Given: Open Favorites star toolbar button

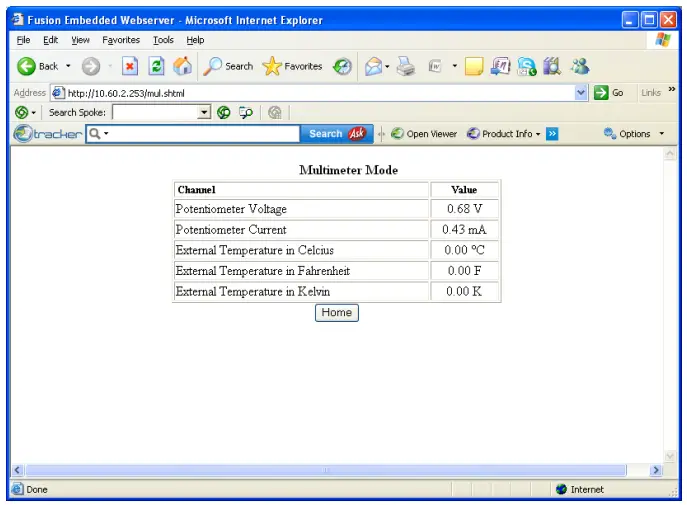Looking at the screenshot, I should [x=272, y=66].
